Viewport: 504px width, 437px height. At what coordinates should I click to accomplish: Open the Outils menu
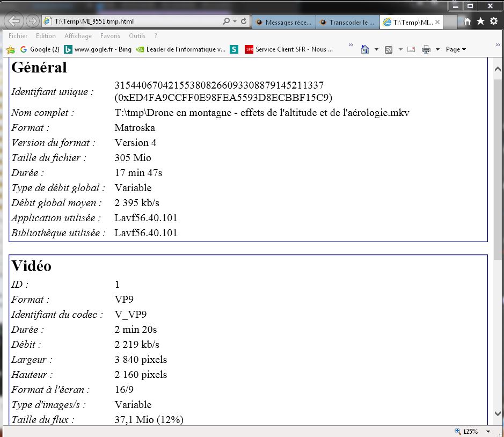pyautogui.click(x=137, y=36)
